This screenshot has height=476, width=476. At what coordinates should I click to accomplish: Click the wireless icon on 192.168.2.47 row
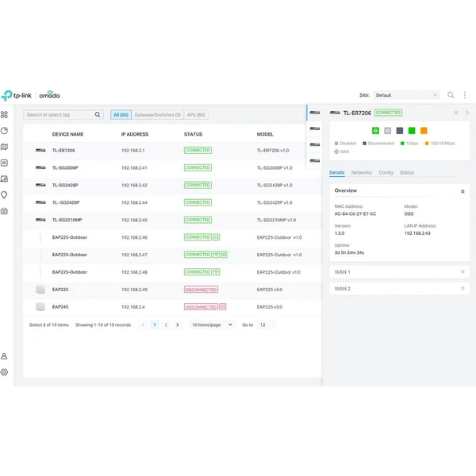pyautogui.click(x=216, y=255)
